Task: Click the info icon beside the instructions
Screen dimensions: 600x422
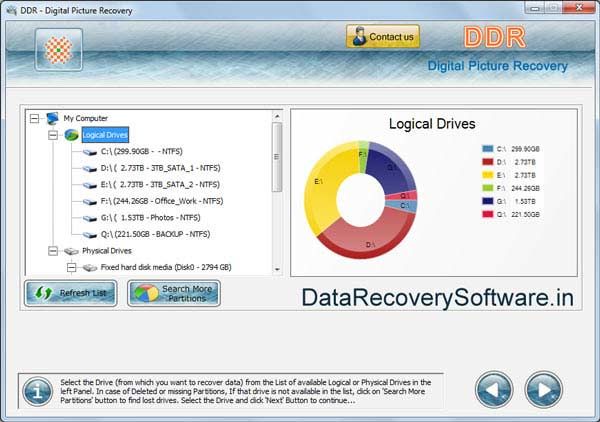Action: (x=38, y=391)
